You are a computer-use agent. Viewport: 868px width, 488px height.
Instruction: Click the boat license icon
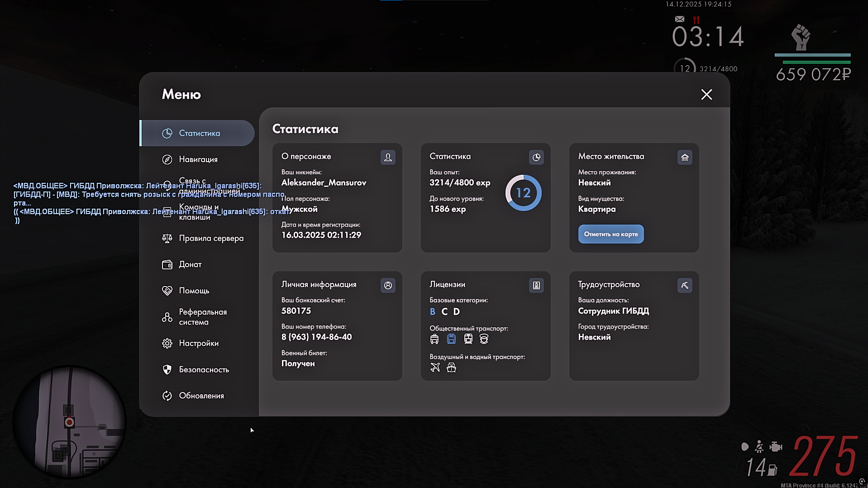point(451,367)
